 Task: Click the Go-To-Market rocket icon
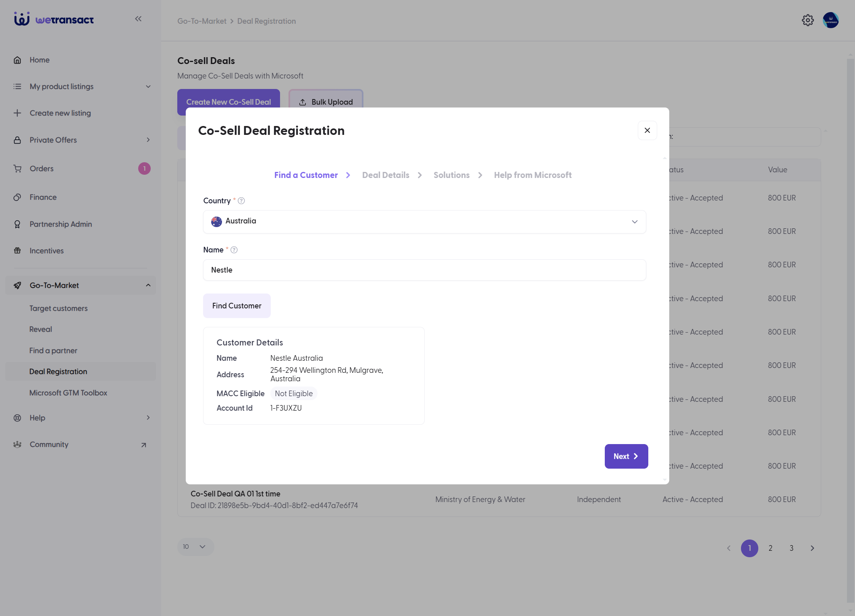(17, 285)
